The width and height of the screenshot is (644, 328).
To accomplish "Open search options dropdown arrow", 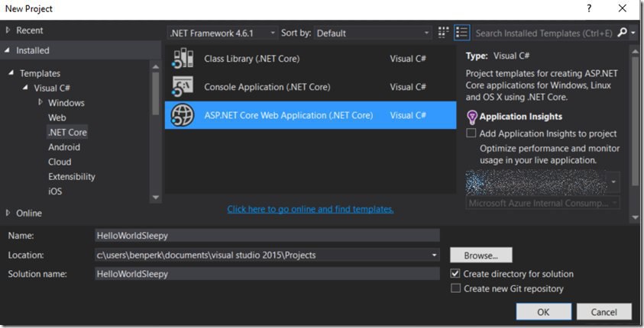I will coord(633,33).
